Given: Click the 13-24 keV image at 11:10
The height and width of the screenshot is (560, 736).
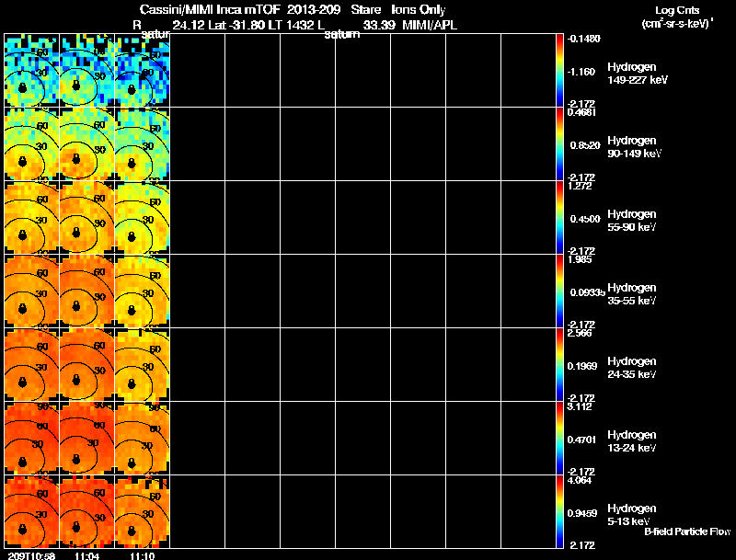Looking at the screenshot, I should [x=142, y=438].
